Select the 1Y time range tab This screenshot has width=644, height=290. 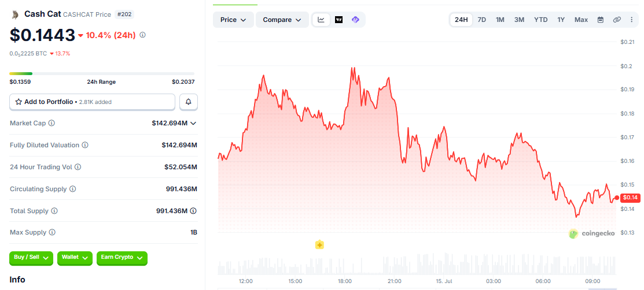(561, 20)
